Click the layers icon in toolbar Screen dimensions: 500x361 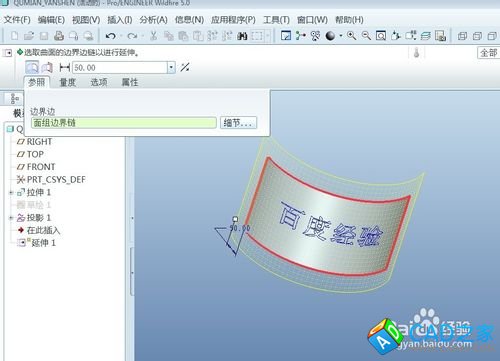click(426, 35)
